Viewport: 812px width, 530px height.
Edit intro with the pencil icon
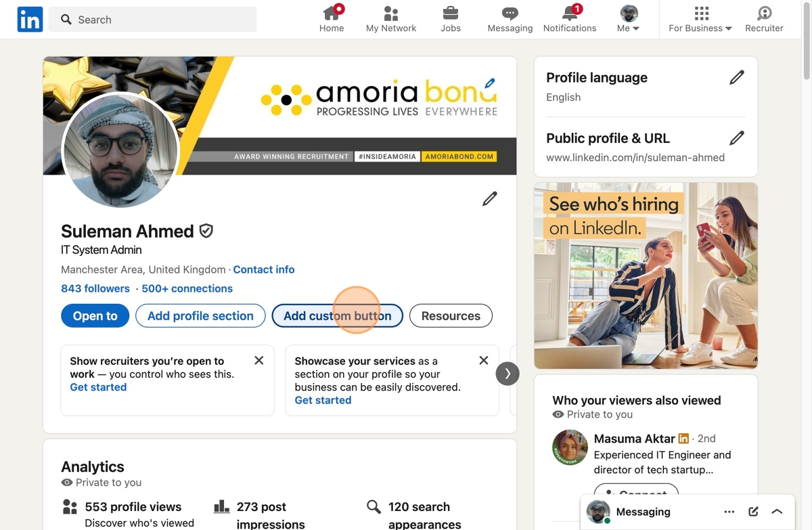(490, 198)
